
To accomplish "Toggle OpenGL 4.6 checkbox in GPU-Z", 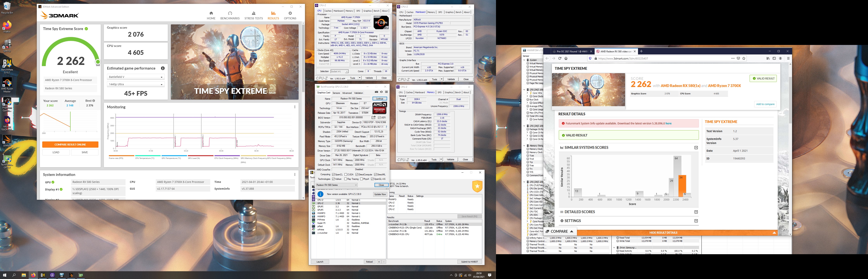I will [x=372, y=179].
